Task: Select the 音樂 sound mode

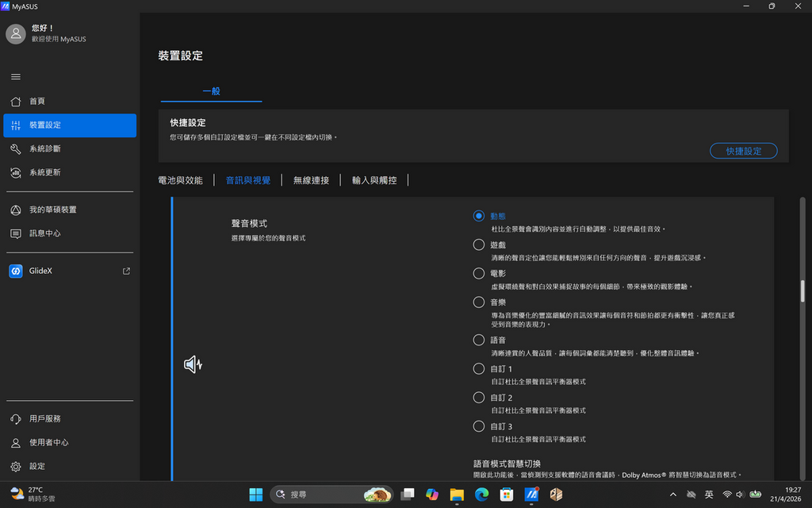Action: (x=478, y=302)
